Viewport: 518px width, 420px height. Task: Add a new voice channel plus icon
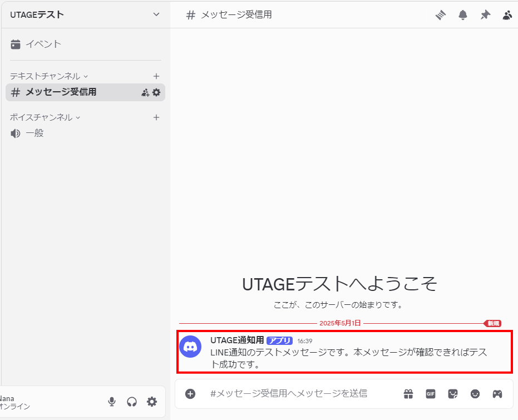tap(156, 117)
